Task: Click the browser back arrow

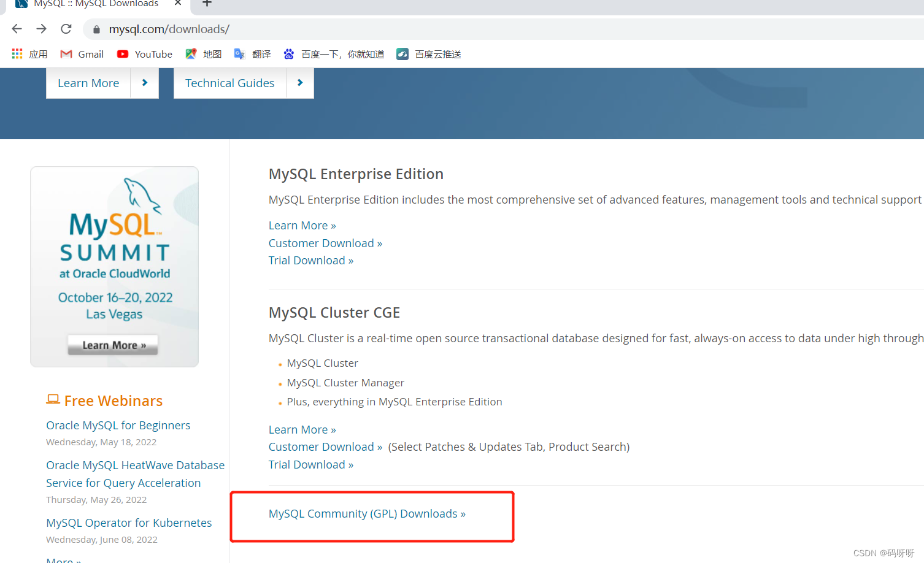Action: click(17, 29)
